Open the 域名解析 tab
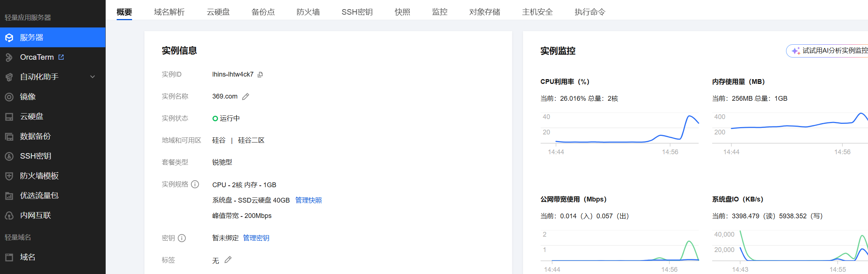 (x=169, y=12)
